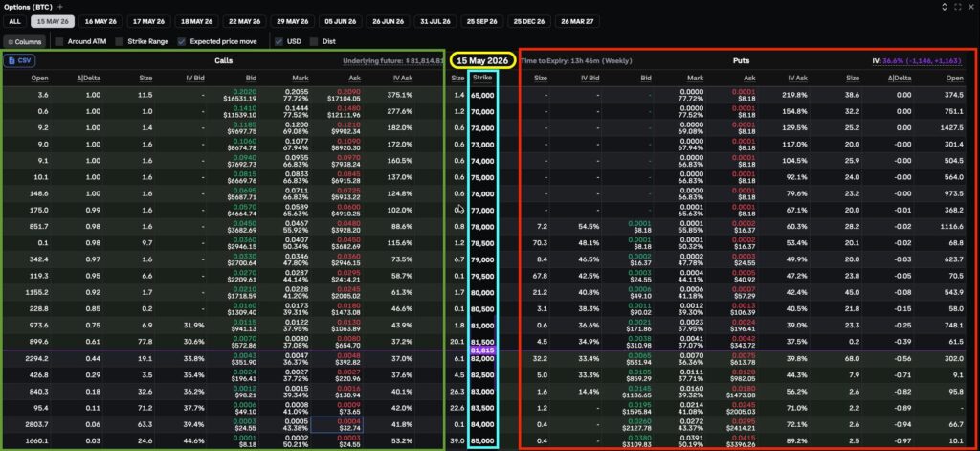Expand the Options panel to fullscreen

(957, 7)
